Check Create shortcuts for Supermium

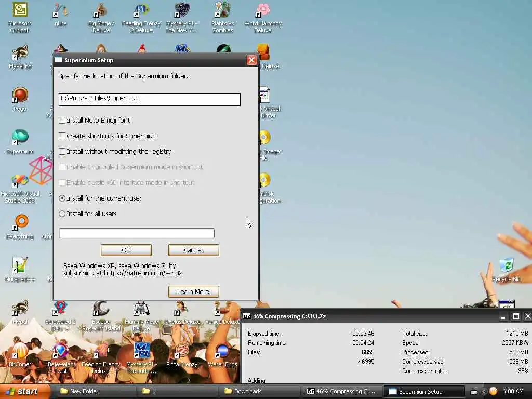click(x=62, y=136)
